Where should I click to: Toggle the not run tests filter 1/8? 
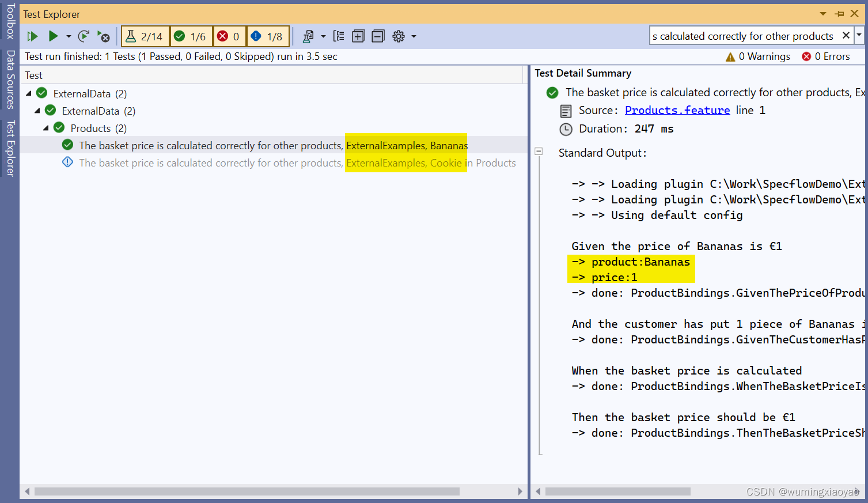point(267,36)
